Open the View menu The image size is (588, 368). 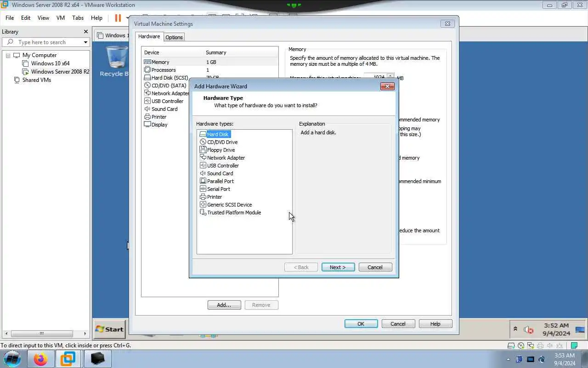[43, 18]
